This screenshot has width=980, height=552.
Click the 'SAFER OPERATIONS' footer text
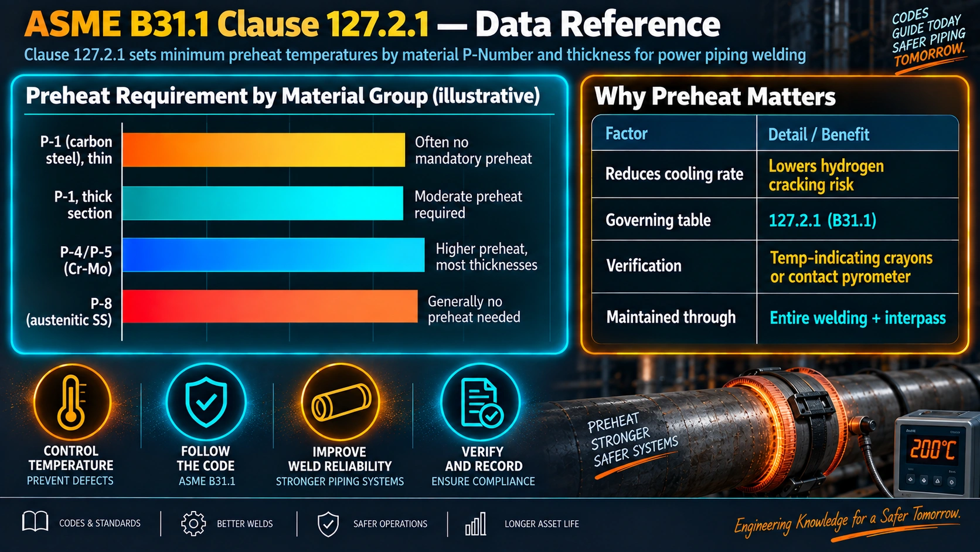coord(390,524)
